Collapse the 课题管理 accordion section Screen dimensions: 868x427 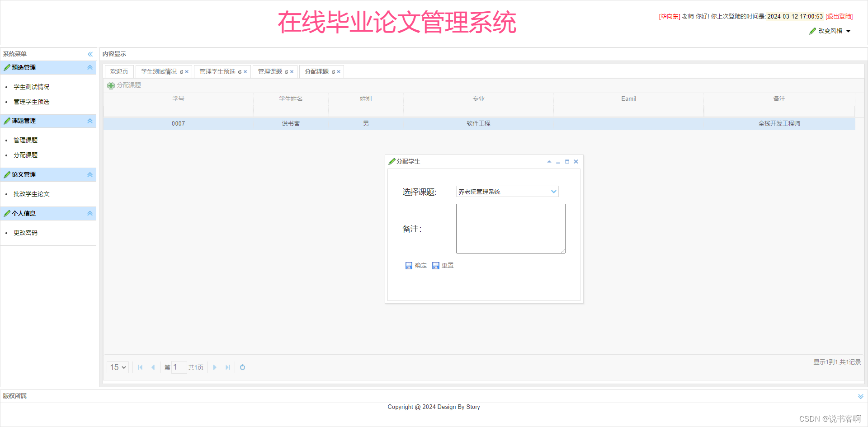coord(90,121)
